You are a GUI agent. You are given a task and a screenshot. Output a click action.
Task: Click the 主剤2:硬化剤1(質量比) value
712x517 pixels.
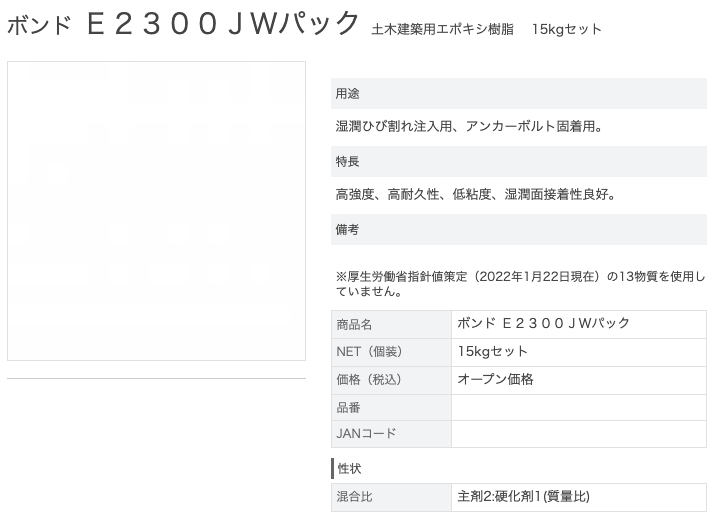coord(524,496)
